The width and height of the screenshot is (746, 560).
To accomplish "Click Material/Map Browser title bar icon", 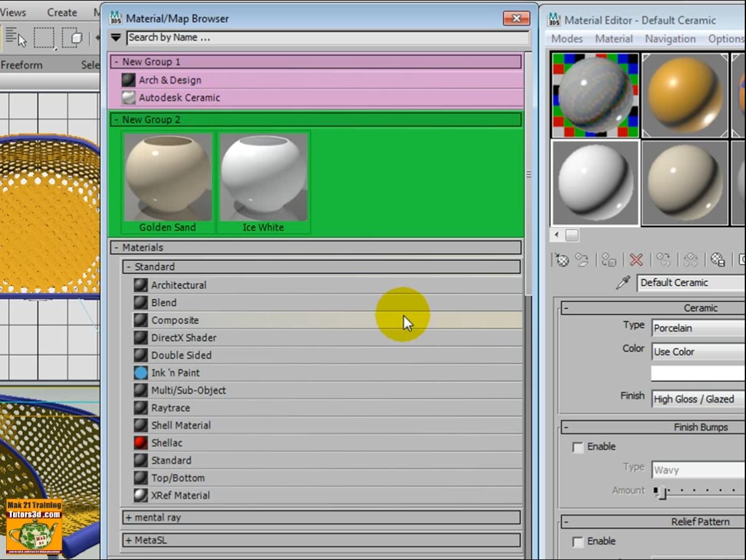I will click(x=116, y=18).
